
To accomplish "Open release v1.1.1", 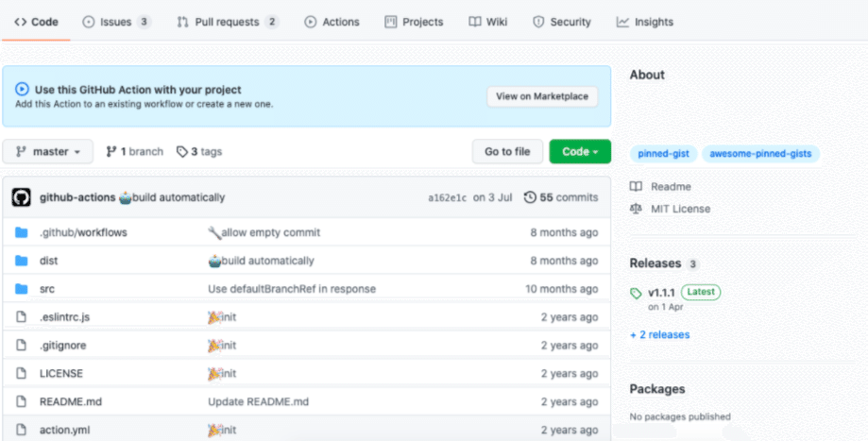I will (x=661, y=293).
